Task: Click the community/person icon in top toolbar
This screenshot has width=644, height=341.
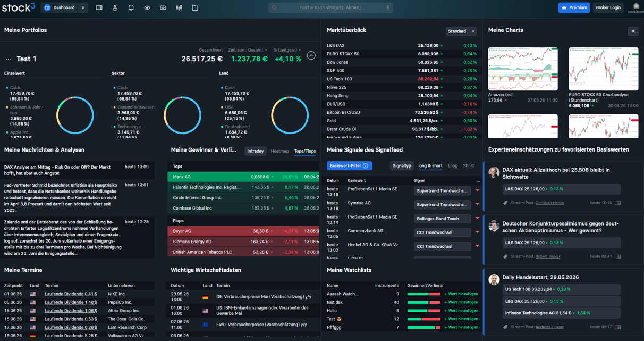Action: [x=115, y=8]
